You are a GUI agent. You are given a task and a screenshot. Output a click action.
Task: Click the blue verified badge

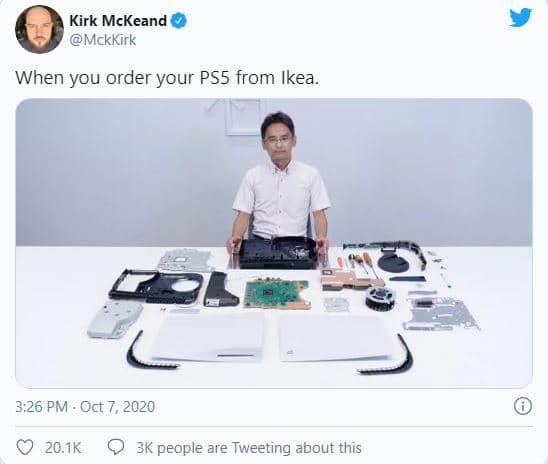tap(179, 21)
